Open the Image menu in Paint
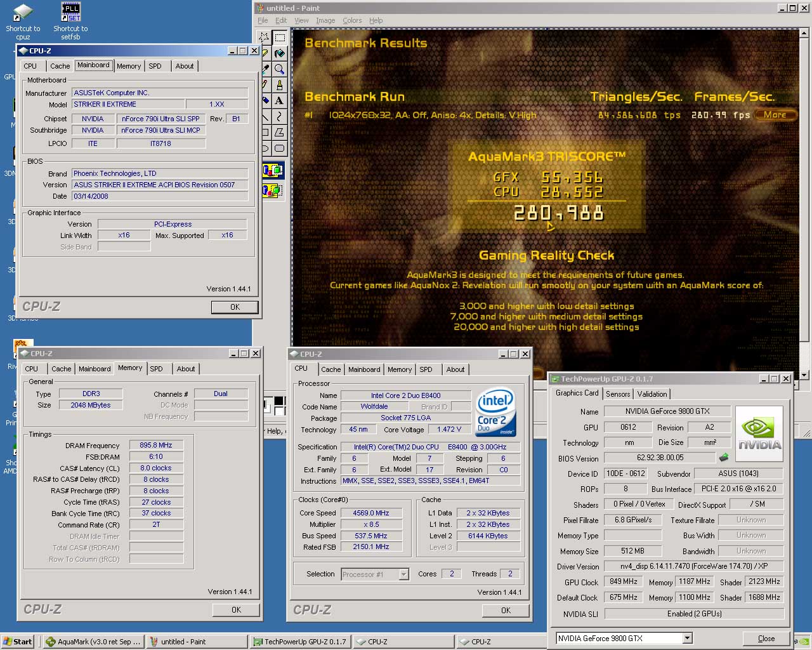812x650 pixels. [325, 20]
